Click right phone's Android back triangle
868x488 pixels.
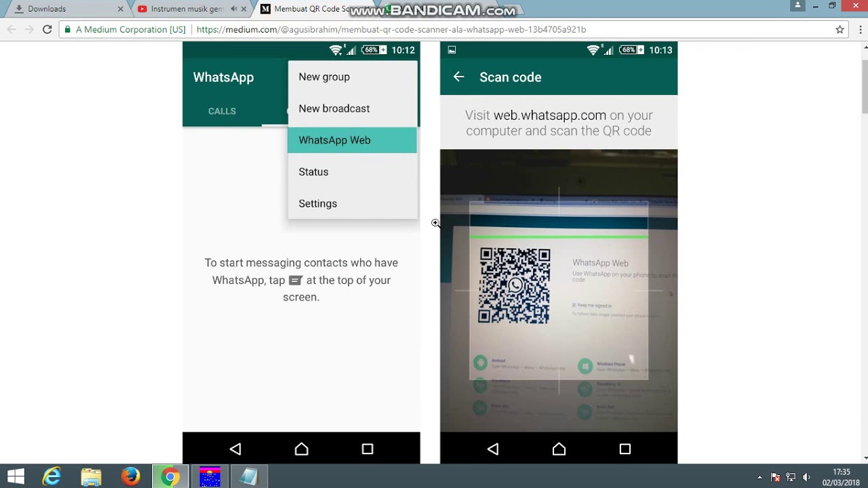[493, 449]
